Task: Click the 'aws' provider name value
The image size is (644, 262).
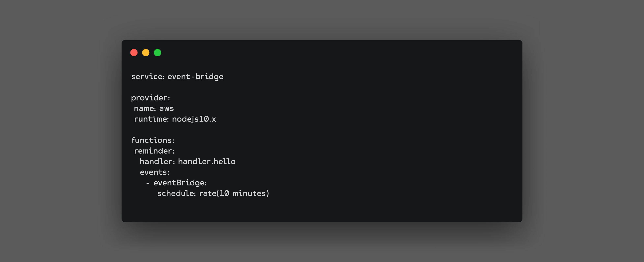Action: click(166, 108)
